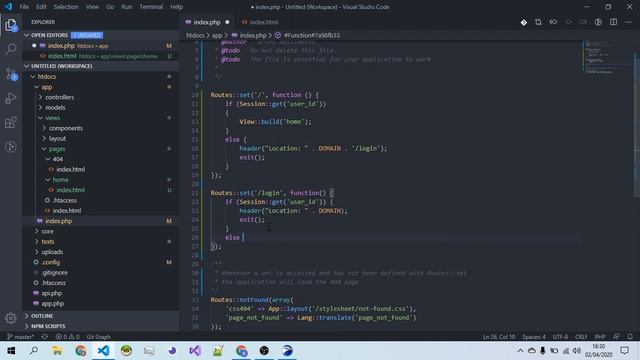This screenshot has height=360, width=640.
Task: Click the code minimap
Action: [607, 58]
